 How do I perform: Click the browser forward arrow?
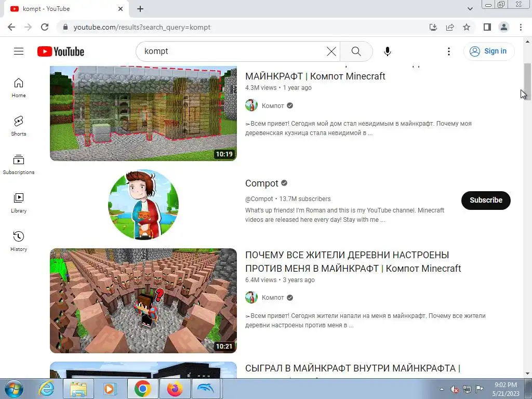[28, 27]
